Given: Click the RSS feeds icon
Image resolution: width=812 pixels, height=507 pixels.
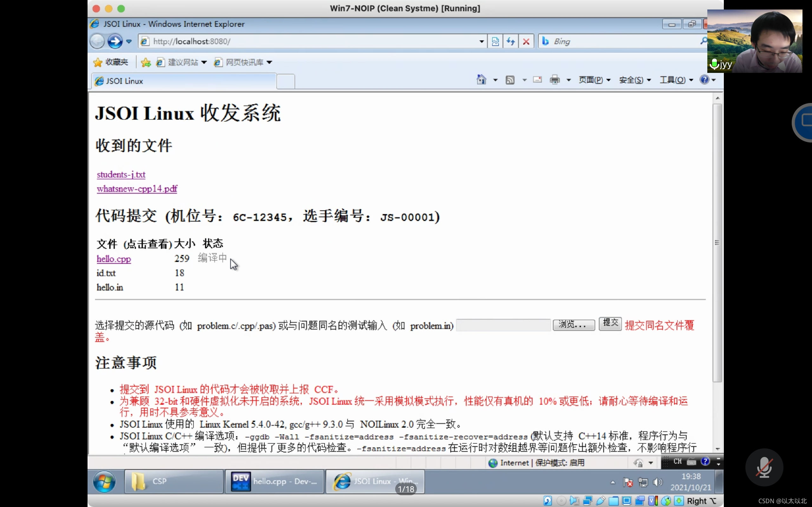Looking at the screenshot, I should pos(510,80).
